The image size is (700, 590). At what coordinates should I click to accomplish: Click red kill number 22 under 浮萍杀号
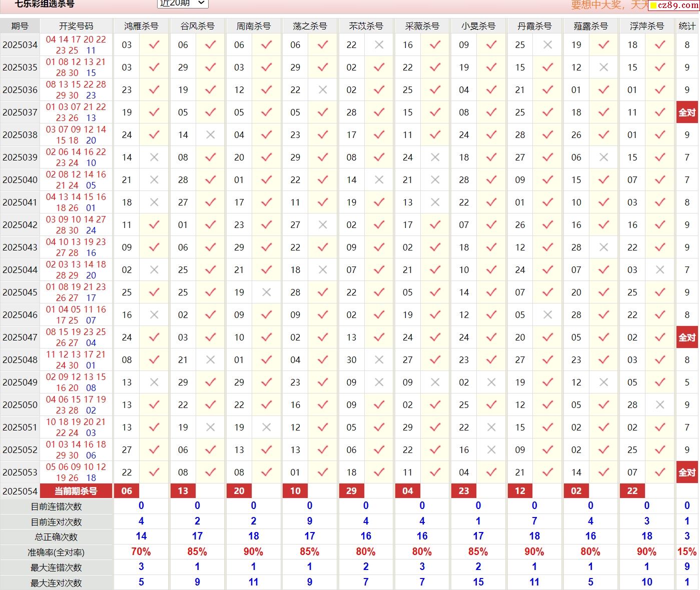632,491
